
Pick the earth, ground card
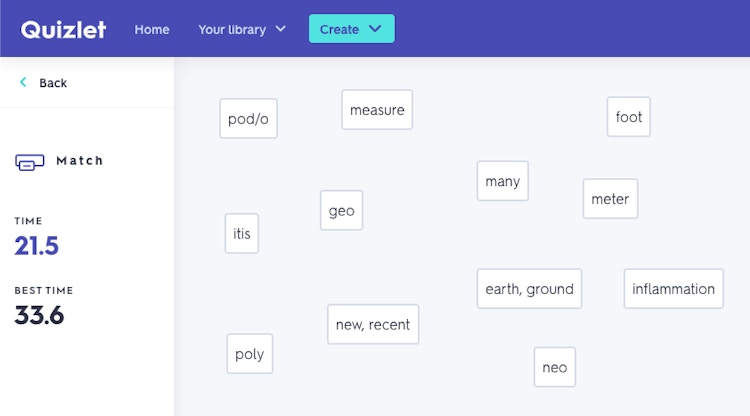[529, 288]
